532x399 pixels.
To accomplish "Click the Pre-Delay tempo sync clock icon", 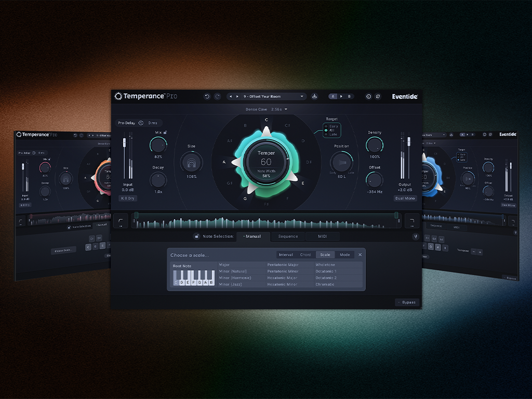I will (x=141, y=123).
